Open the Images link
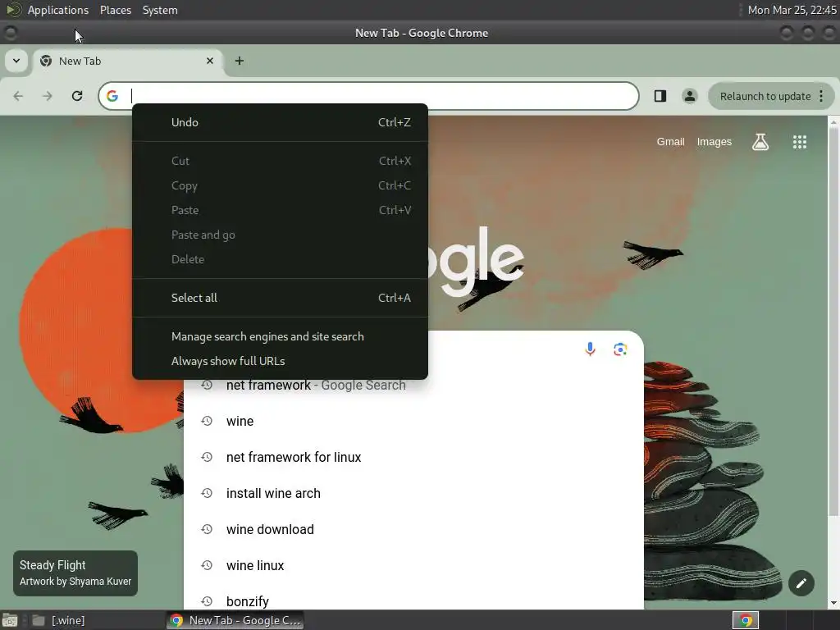The height and width of the screenshot is (630, 840). click(x=714, y=142)
